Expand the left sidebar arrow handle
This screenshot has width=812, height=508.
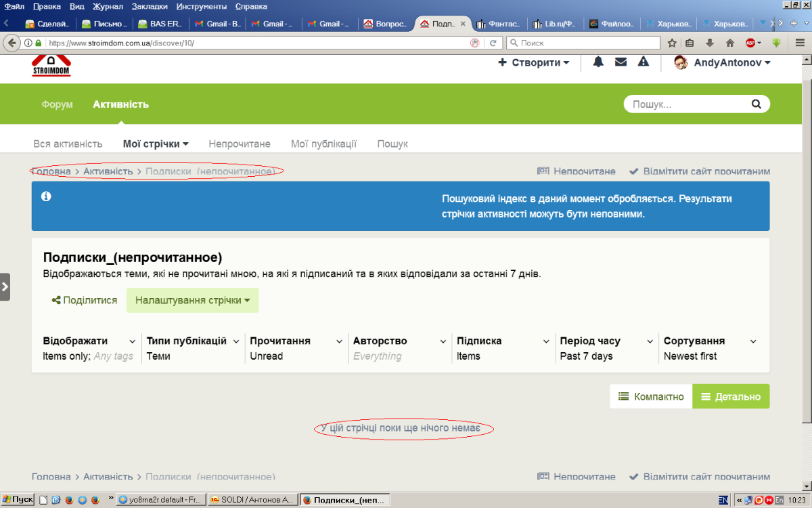[5, 287]
